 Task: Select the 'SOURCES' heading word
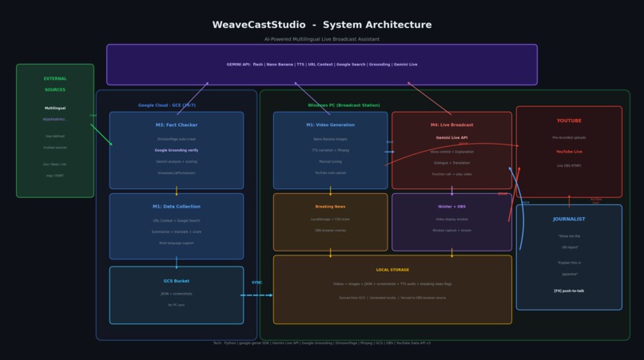[x=55, y=89]
